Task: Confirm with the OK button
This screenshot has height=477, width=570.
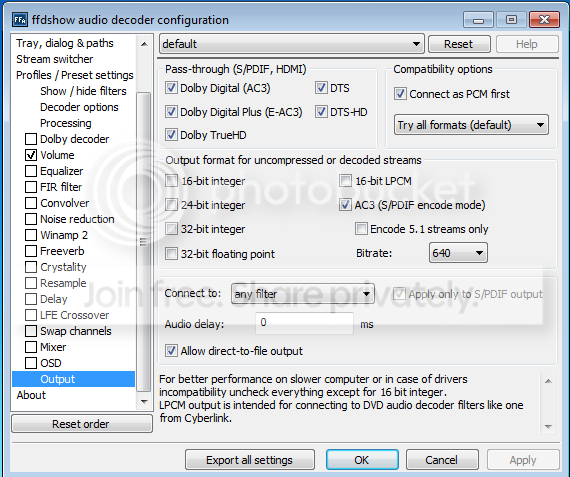Action: coord(362,460)
